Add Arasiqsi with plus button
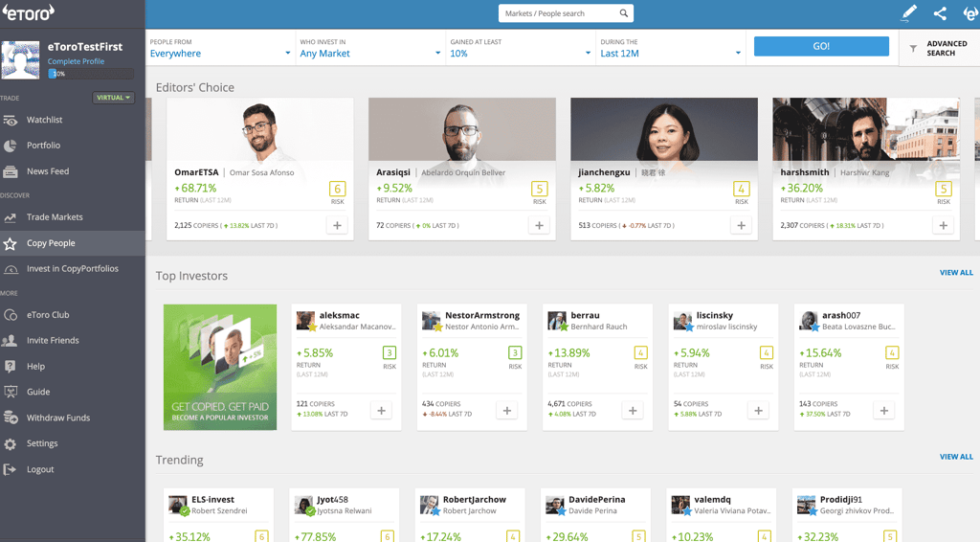This screenshot has height=542, width=980. (x=540, y=225)
